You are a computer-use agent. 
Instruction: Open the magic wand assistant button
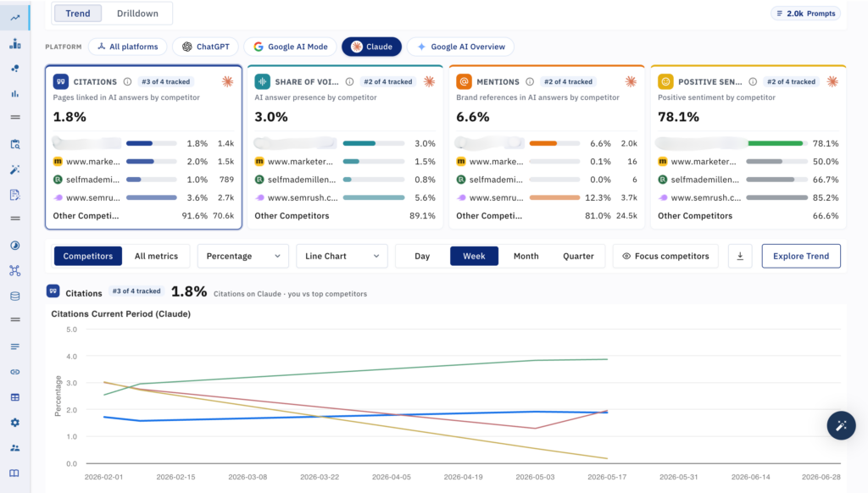click(x=841, y=425)
